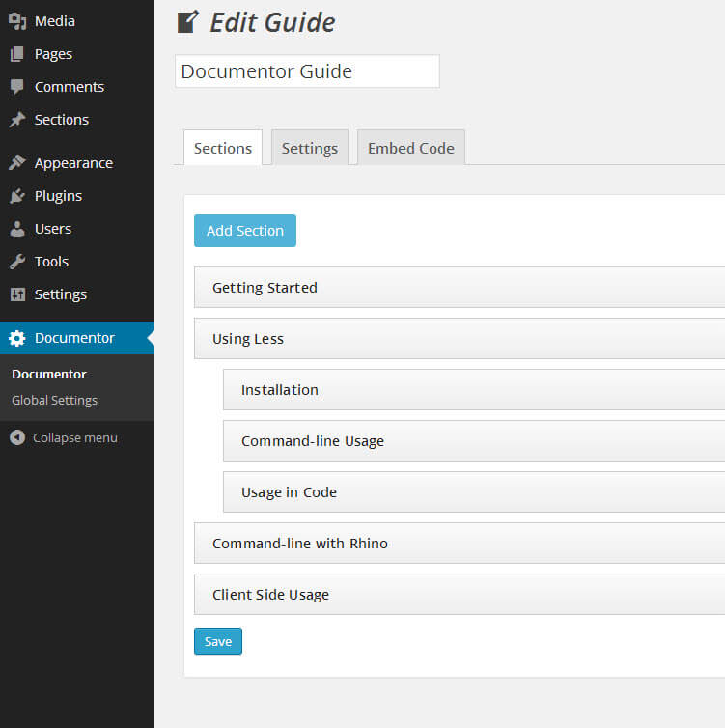Image resolution: width=725 pixels, height=728 pixels.
Task: Open Global Settings submenu link
Action: click(54, 400)
